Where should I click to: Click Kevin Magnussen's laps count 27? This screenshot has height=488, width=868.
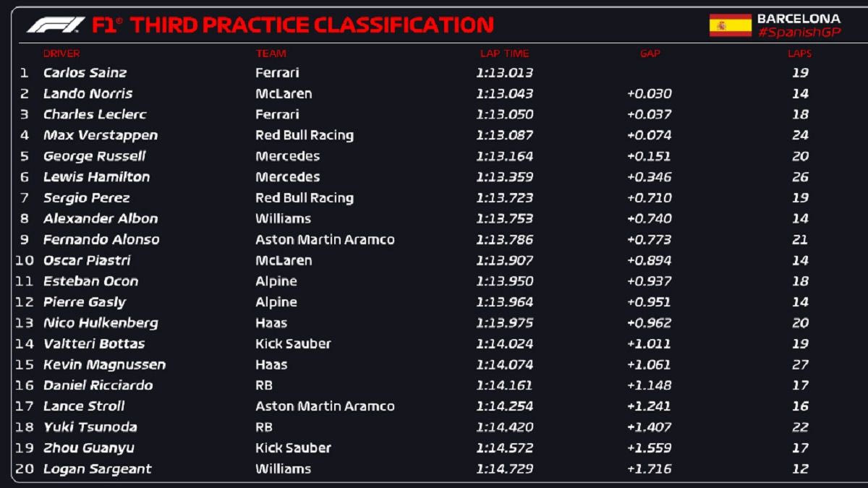pos(799,365)
